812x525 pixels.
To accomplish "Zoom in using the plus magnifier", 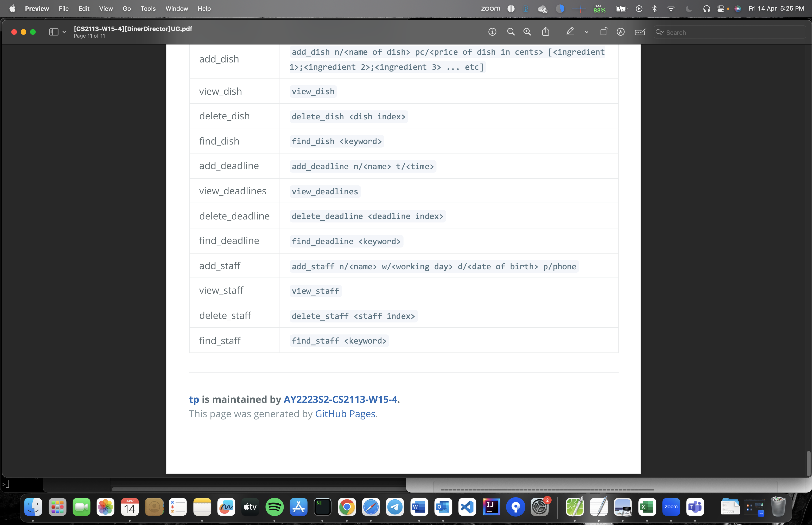I will 527,32.
